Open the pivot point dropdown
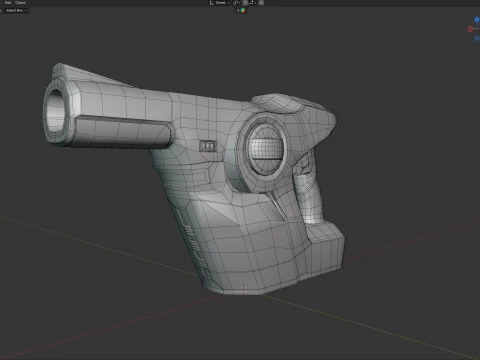This screenshot has height=360, width=480. coord(236,3)
